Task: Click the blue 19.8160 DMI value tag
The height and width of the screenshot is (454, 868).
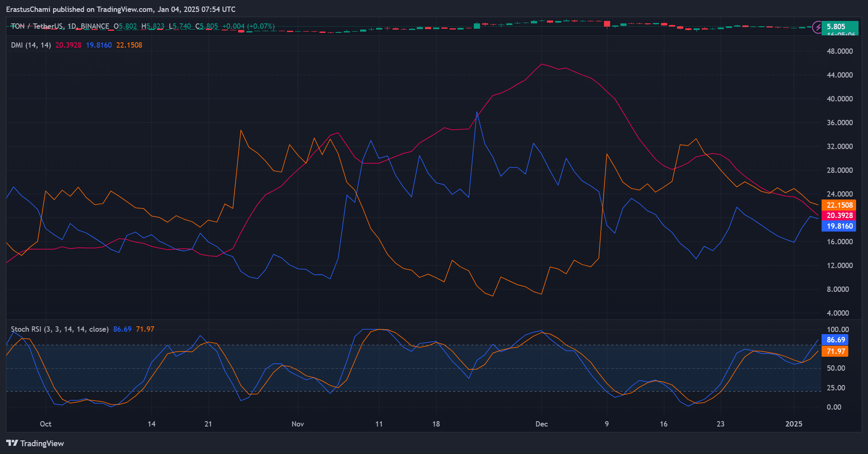Action: tap(839, 226)
